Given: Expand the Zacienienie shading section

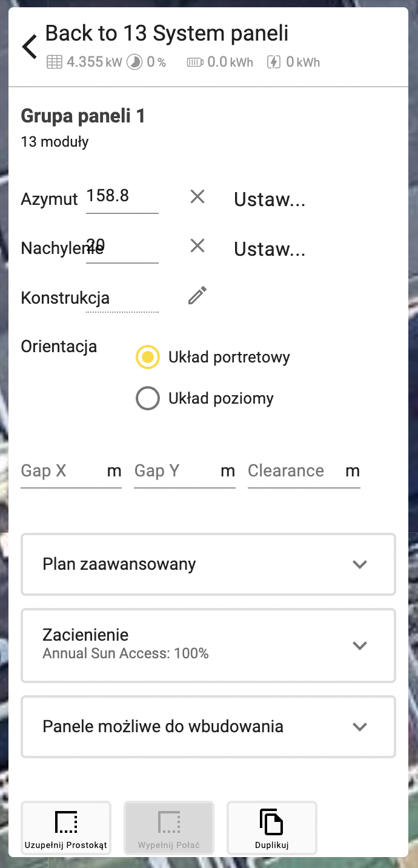Looking at the screenshot, I should (208, 646).
